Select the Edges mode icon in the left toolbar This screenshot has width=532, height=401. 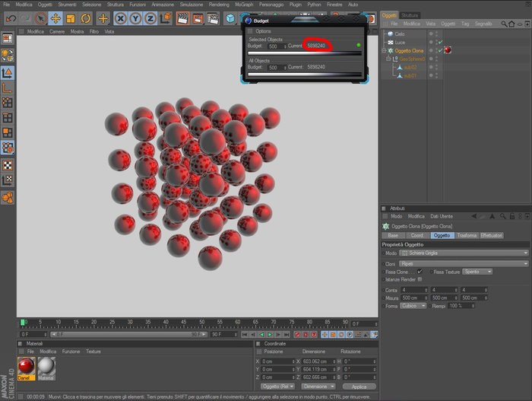tap(8, 118)
